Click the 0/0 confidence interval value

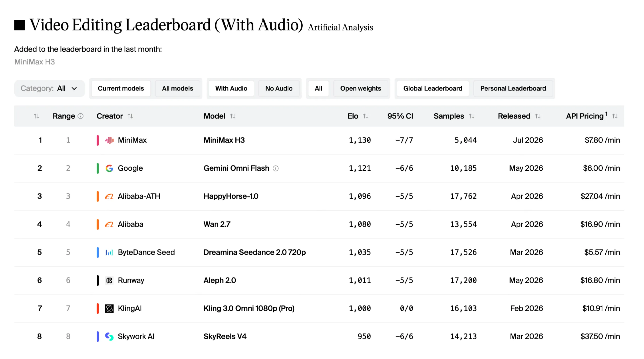[406, 309]
